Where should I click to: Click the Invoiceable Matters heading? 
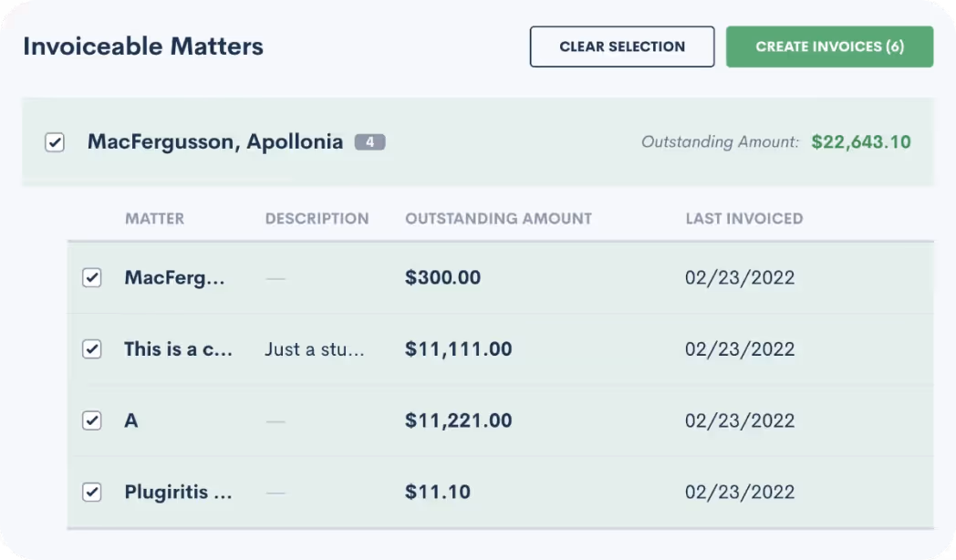click(x=142, y=46)
